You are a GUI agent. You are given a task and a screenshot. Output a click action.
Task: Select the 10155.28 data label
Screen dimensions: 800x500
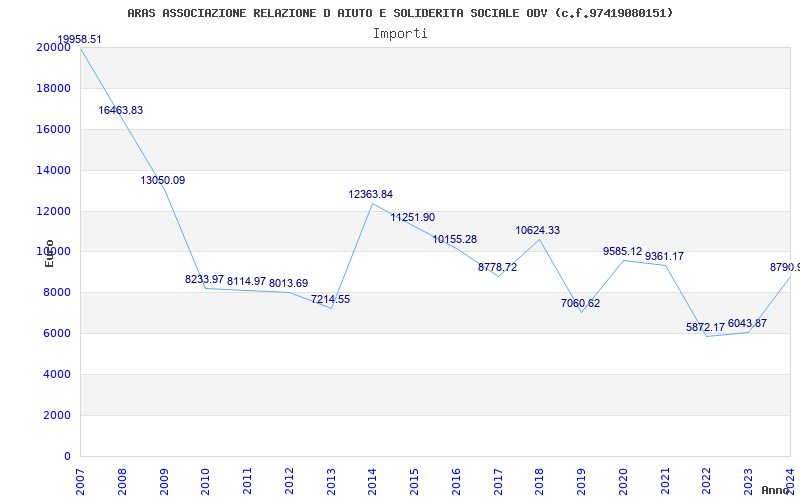(x=455, y=239)
